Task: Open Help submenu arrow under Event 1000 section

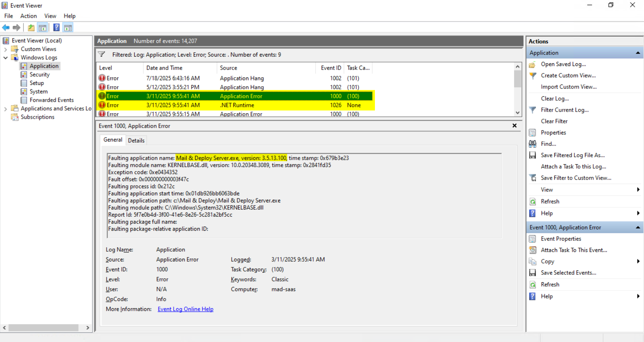Action: pyautogui.click(x=638, y=296)
